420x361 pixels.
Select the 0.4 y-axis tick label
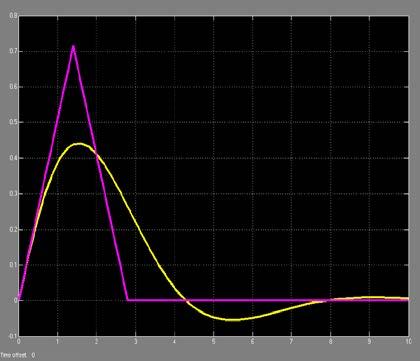coord(13,158)
